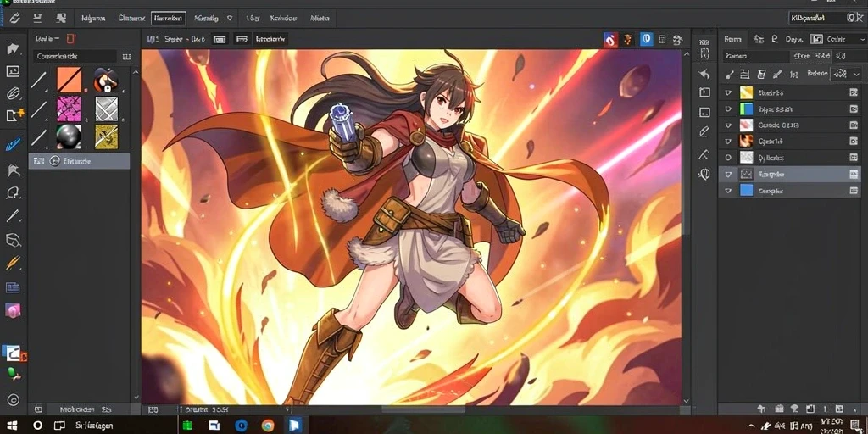Toggle visibility of the green-blue thumbnail layer
Screen dimensions: 868x434
[x=728, y=109]
